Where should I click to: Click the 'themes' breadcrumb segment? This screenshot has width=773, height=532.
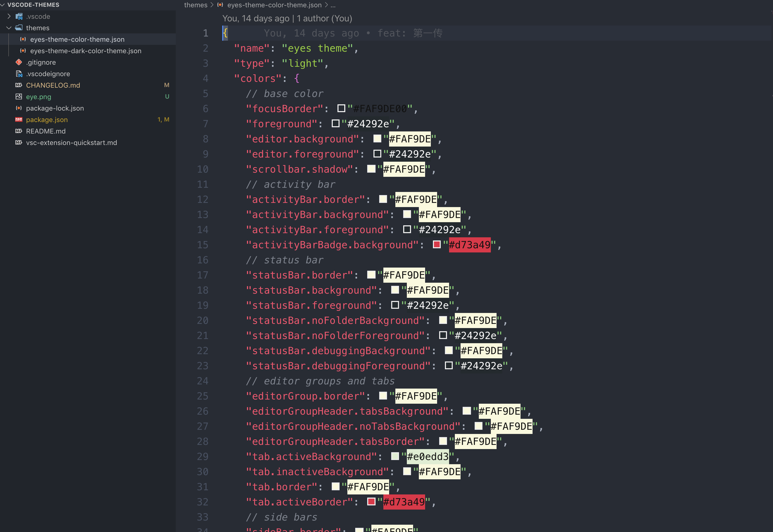196,5
